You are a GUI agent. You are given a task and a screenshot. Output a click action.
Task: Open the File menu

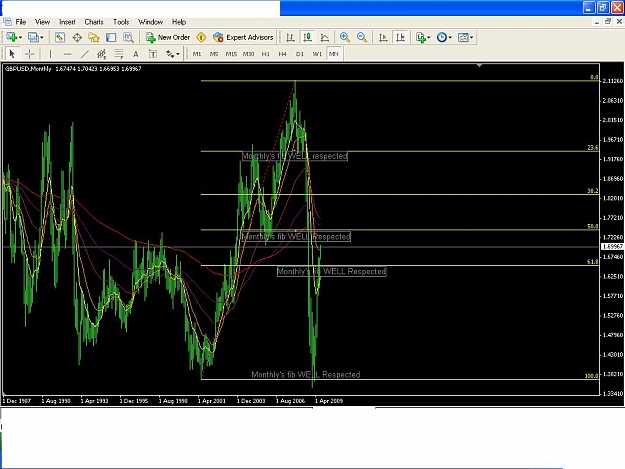pyautogui.click(x=21, y=22)
